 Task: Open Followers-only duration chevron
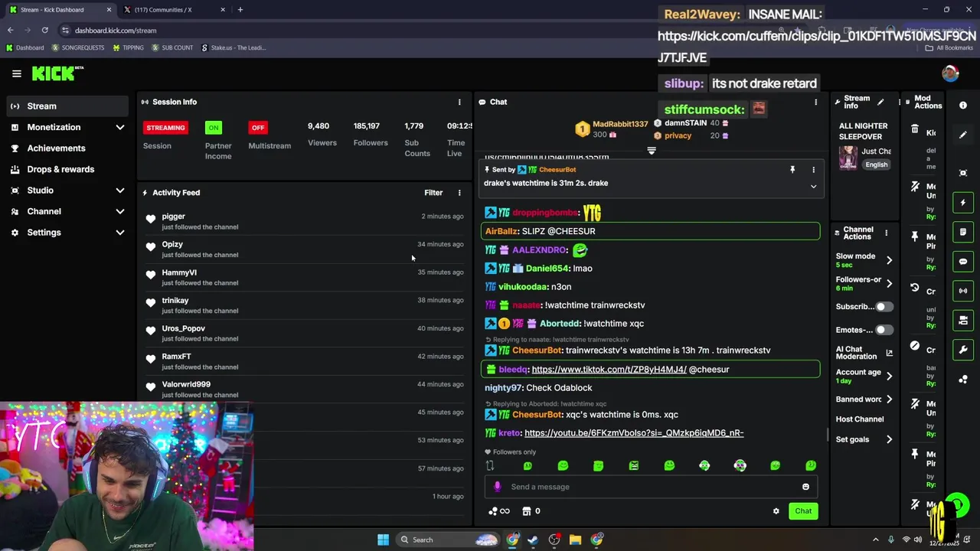tap(889, 283)
